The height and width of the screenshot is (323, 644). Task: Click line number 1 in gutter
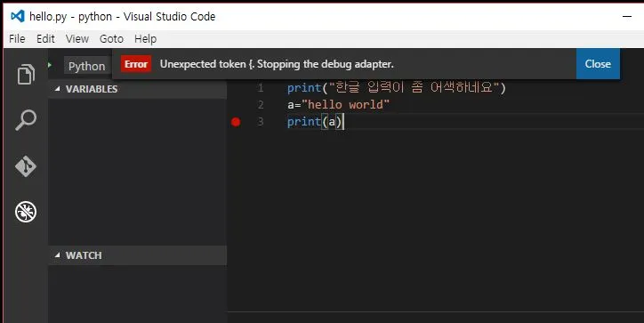click(260, 87)
